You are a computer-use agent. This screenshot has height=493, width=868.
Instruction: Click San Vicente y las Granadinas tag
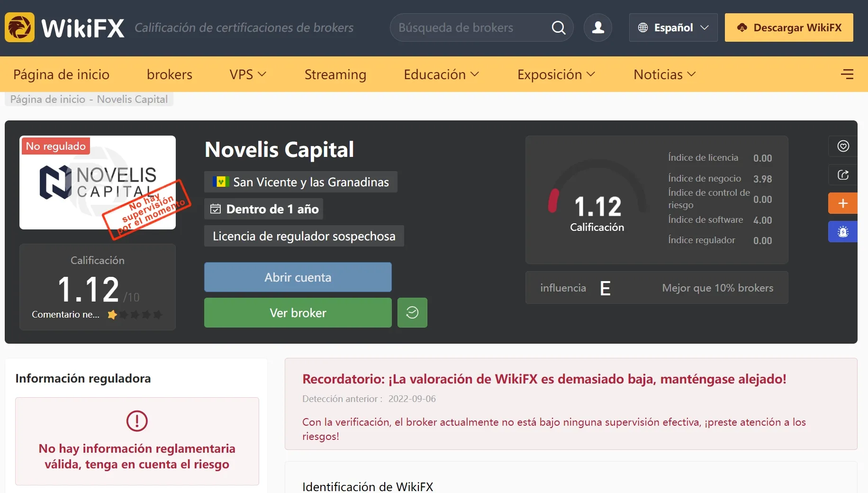pyautogui.click(x=301, y=182)
